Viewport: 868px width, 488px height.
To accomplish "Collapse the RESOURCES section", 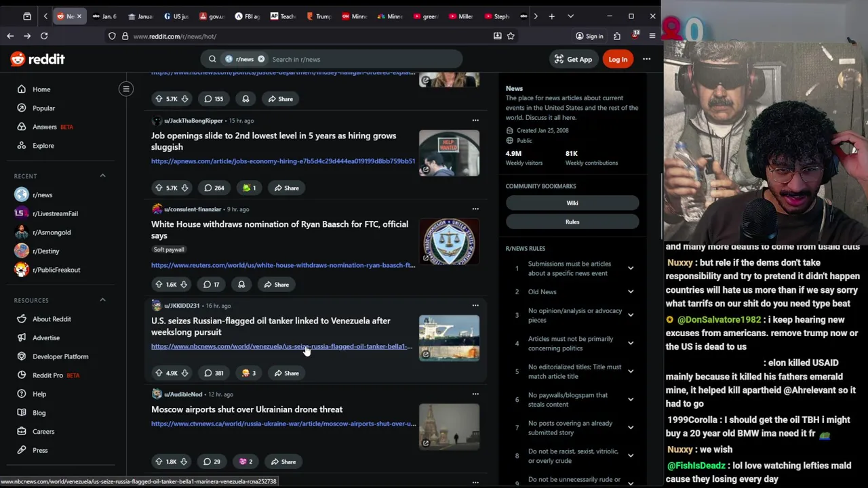I will tap(102, 300).
